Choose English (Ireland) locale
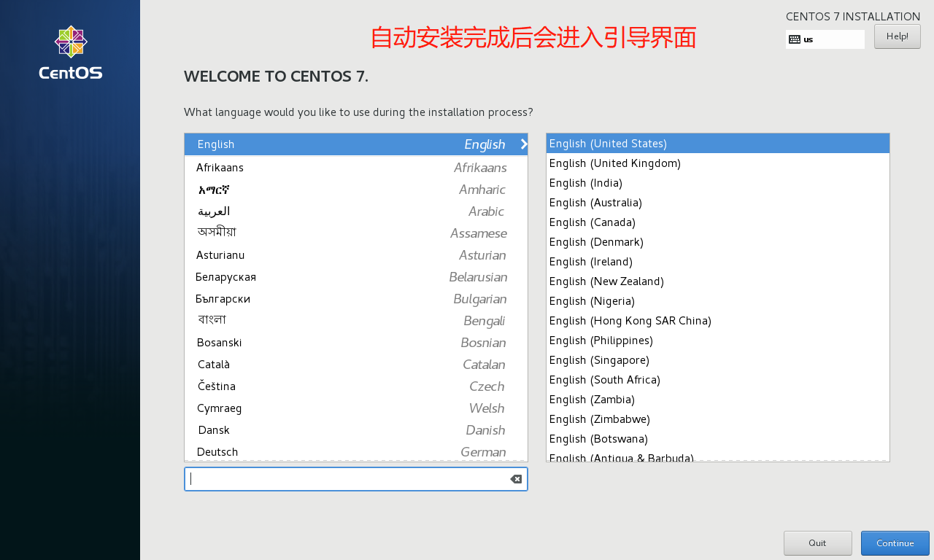This screenshot has width=934, height=560. pos(718,262)
